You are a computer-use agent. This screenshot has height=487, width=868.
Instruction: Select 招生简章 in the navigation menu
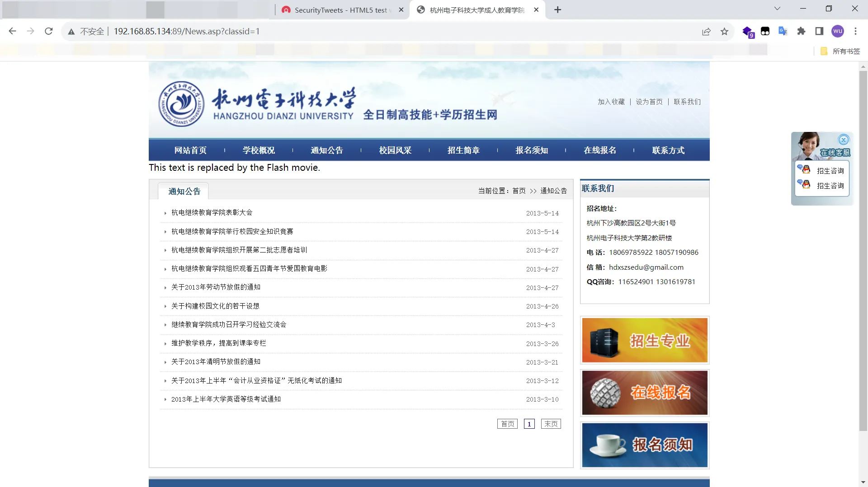click(463, 150)
